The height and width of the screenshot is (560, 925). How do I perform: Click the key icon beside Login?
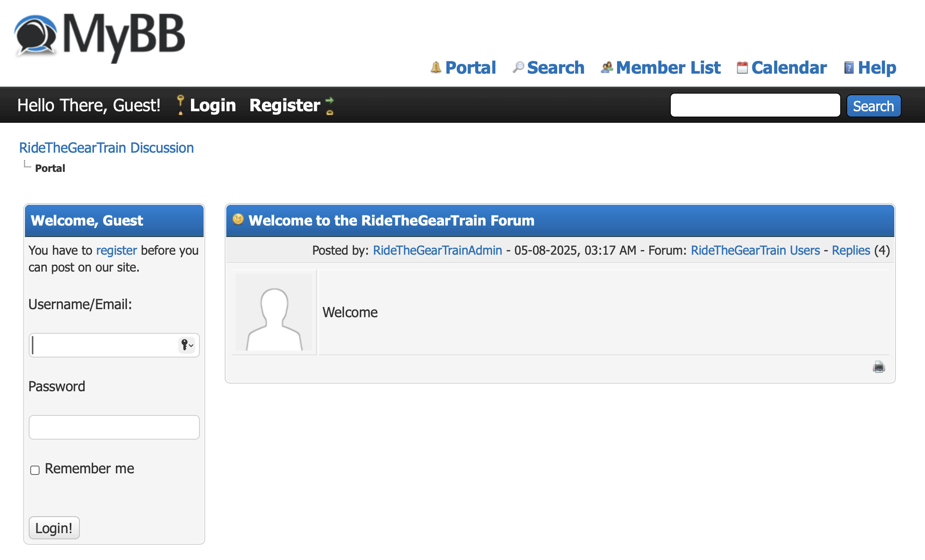180,105
